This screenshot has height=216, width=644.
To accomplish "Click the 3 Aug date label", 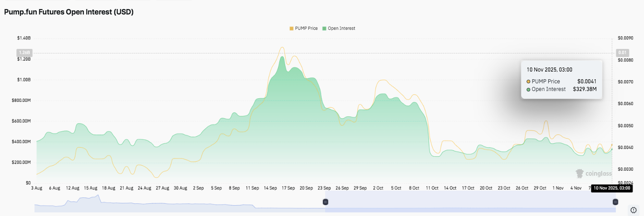I will tap(37, 188).
